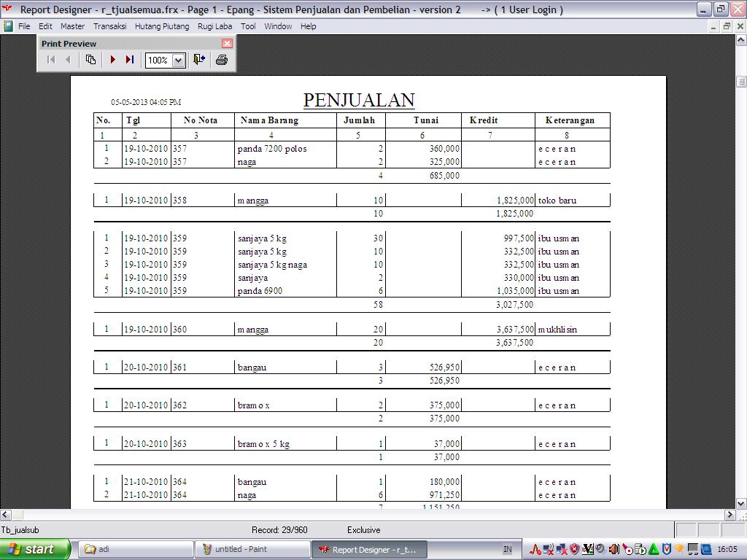747x560 pixels.
Task: Click the Windows Start button
Action: [x=34, y=549]
